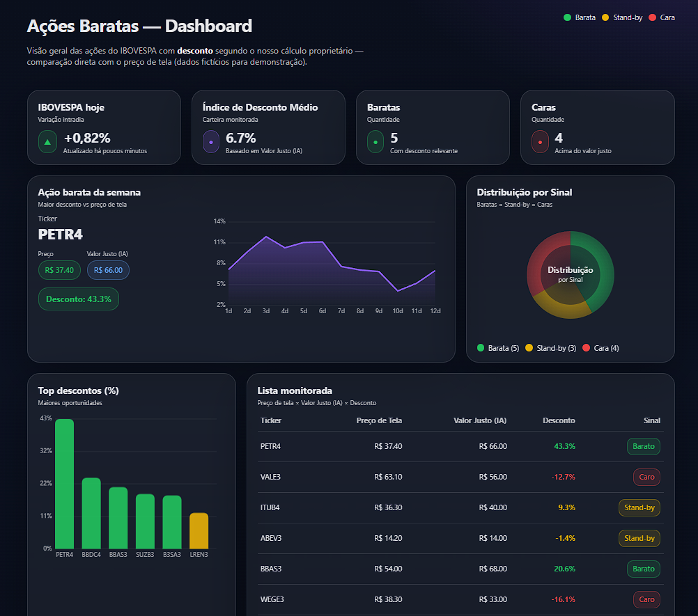This screenshot has height=616, width=698.
Task: Sort table by Desconto column header
Action: click(559, 420)
